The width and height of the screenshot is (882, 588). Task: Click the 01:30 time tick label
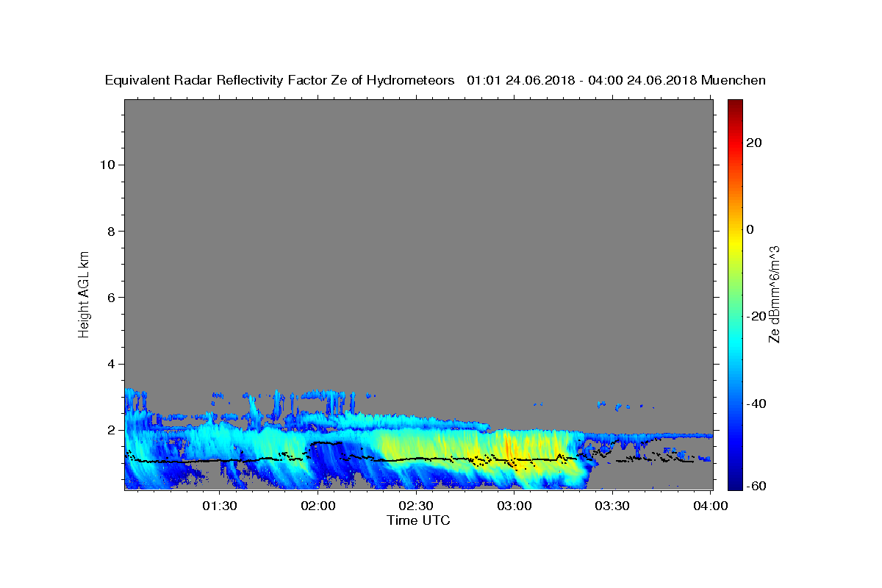[220, 506]
